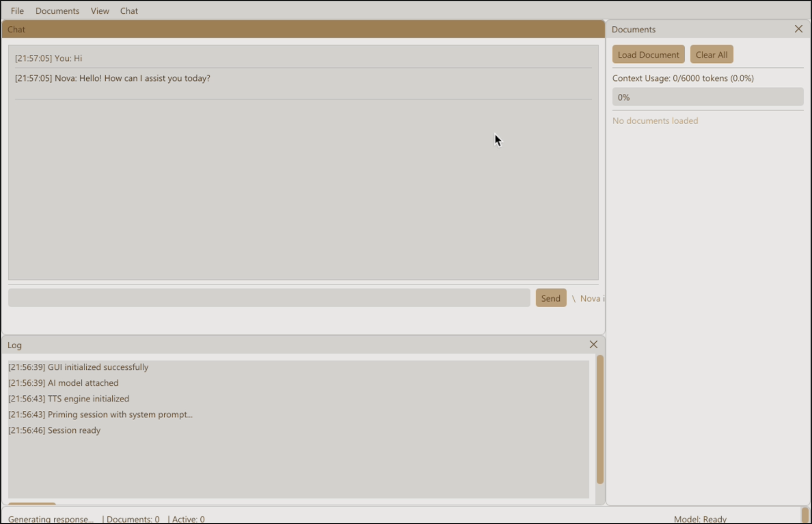Image resolution: width=812 pixels, height=524 pixels.
Task: Select Nova's greeting message in chat
Action: pyautogui.click(x=113, y=78)
